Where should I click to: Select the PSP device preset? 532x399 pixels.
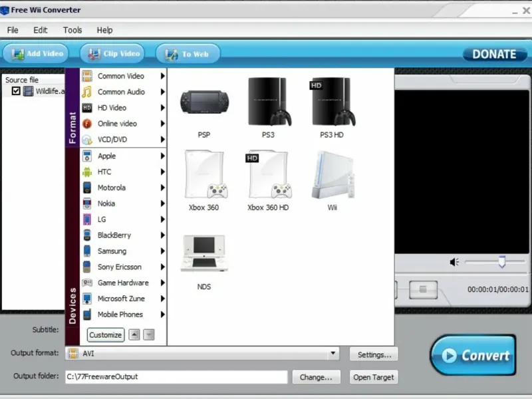click(204, 108)
